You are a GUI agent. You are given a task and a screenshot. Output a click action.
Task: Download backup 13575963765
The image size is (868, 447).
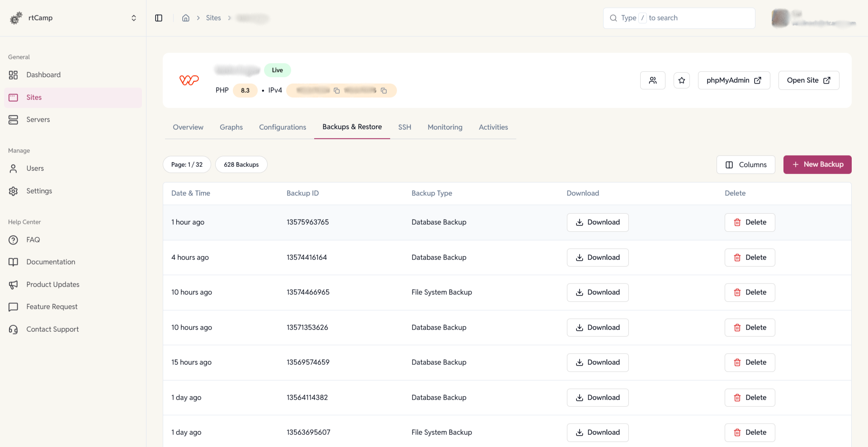[x=597, y=222]
